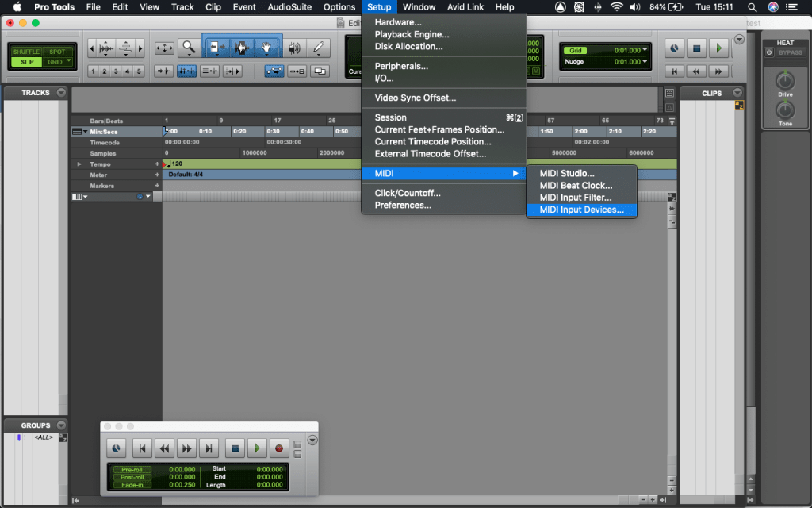The height and width of the screenshot is (508, 812).
Task: Click Return to Zero in Transport window
Action: 142,448
